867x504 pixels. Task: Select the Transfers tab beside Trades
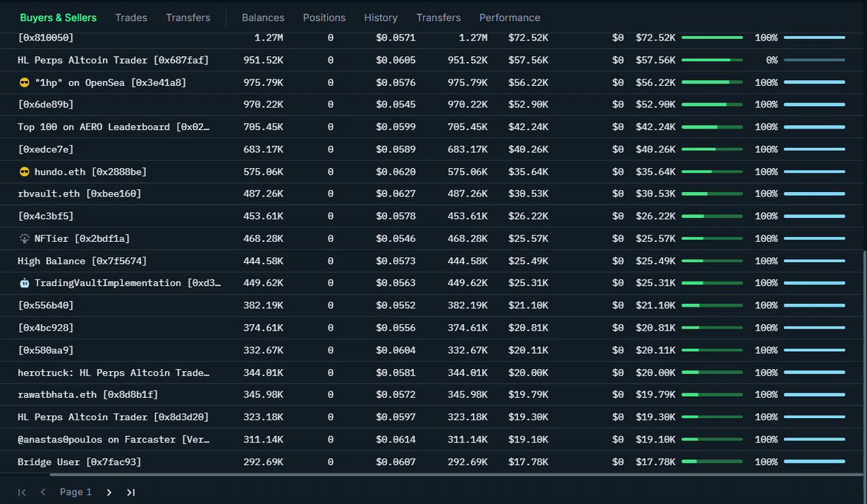click(x=188, y=17)
